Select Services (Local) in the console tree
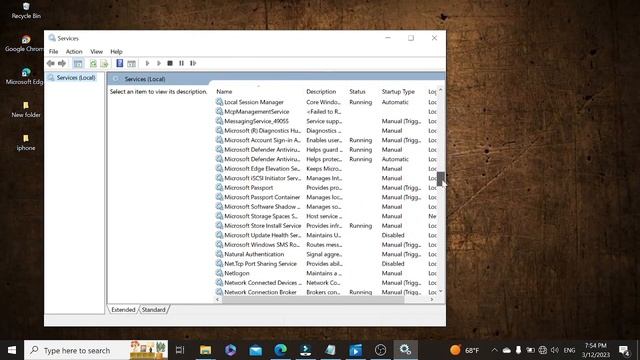The width and height of the screenshot is (640, 360). pos(76,78)
